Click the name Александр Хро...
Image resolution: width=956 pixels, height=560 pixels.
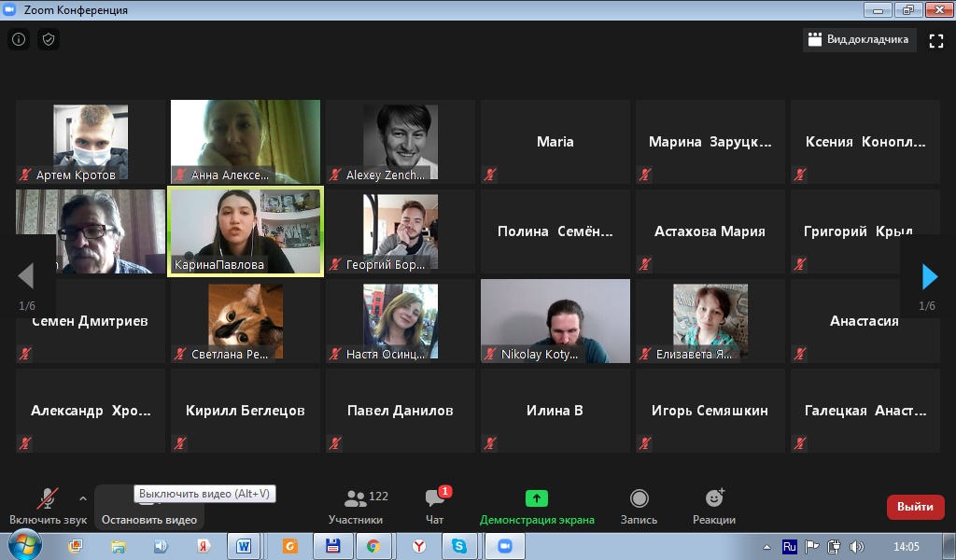coord(91,411)
